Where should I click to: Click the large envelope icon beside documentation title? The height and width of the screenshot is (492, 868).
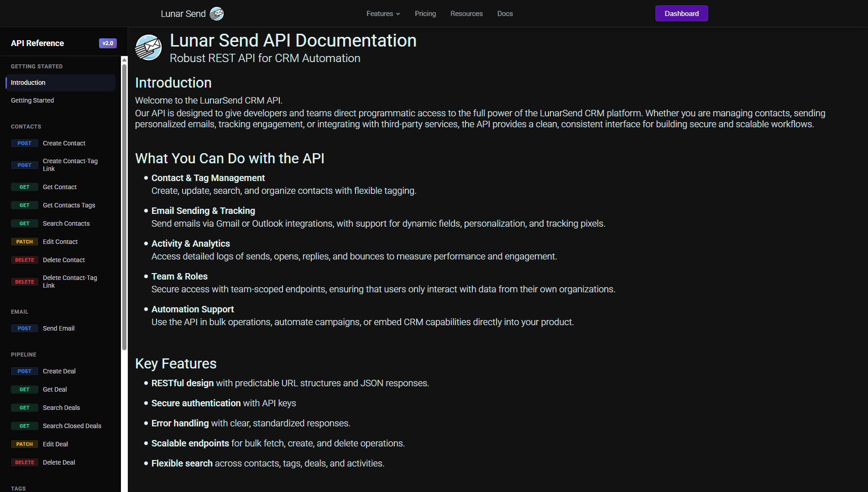coord(149,47)
